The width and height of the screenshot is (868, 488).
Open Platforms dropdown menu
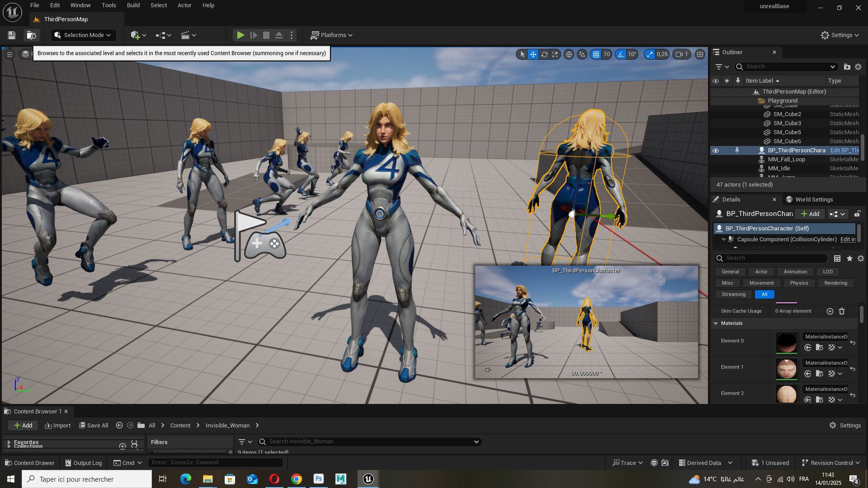tap(332, 35)
